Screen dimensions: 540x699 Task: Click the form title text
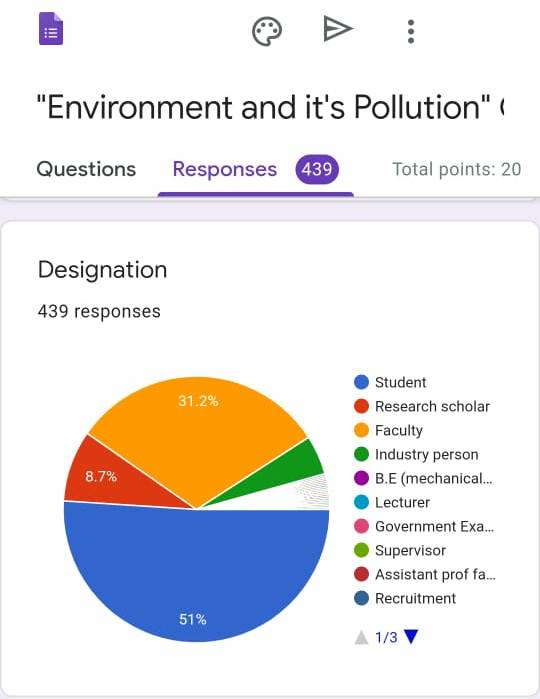270,107
